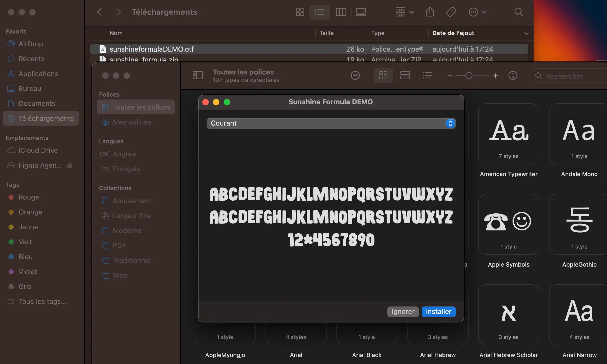Viewport: 607px width, 364px height.
Task: Increase preview size with plus icon
Action: (x=495, y=76)
